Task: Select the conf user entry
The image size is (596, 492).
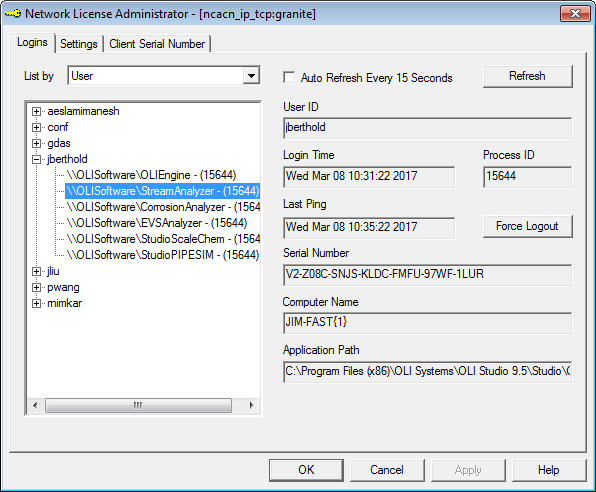Action: tap(58, 127)
